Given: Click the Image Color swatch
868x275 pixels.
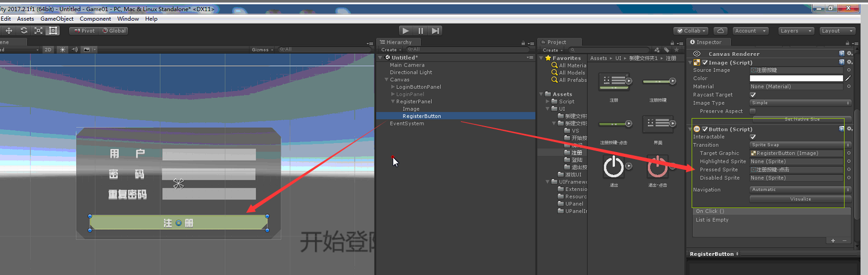Looking at the screenshot, I should pyautogui.click(x=796, y=78).
